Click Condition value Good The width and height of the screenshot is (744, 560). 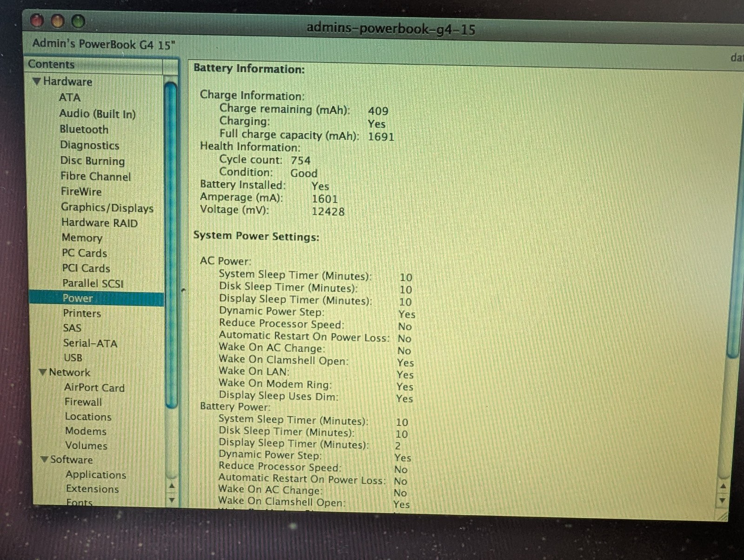[x=304, y=173]
